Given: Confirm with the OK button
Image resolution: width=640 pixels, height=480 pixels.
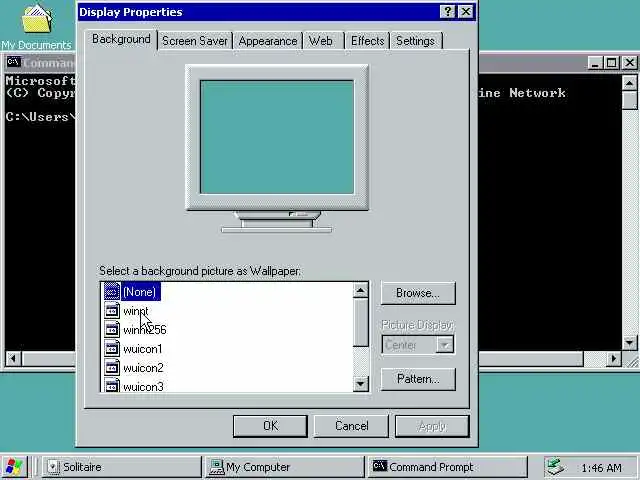Looking at the screenshot, I should pos(270,426).
